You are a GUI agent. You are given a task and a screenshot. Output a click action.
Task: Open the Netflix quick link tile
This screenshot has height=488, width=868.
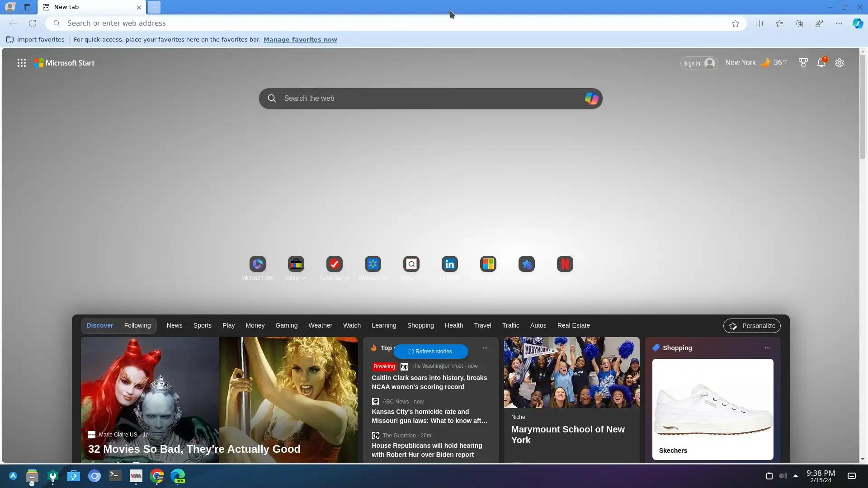[x=565, y=264]
